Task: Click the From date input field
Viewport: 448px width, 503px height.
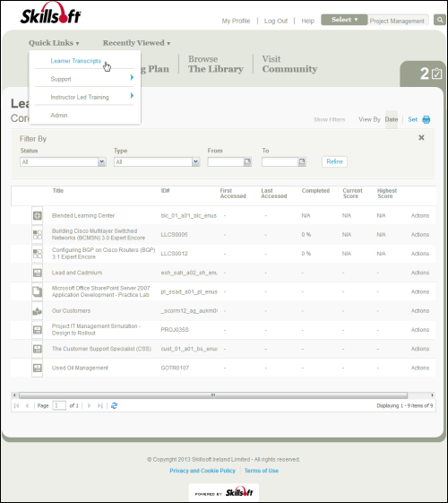Action: click(x=226, y=161)
